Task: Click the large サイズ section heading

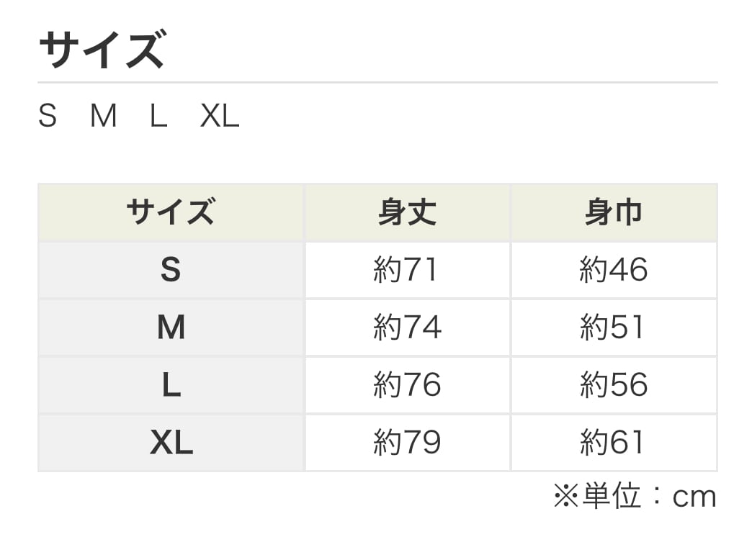Action: point(102,50)
